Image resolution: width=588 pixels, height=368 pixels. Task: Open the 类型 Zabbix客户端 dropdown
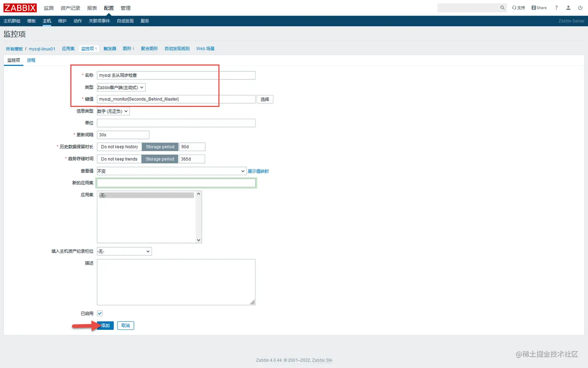121,88
